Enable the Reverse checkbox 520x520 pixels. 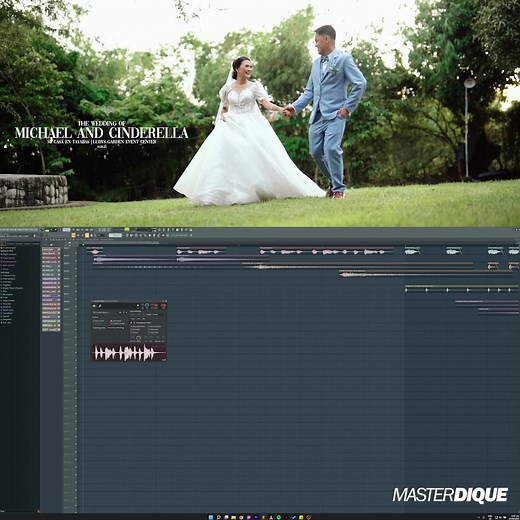[x=135, y=332]
